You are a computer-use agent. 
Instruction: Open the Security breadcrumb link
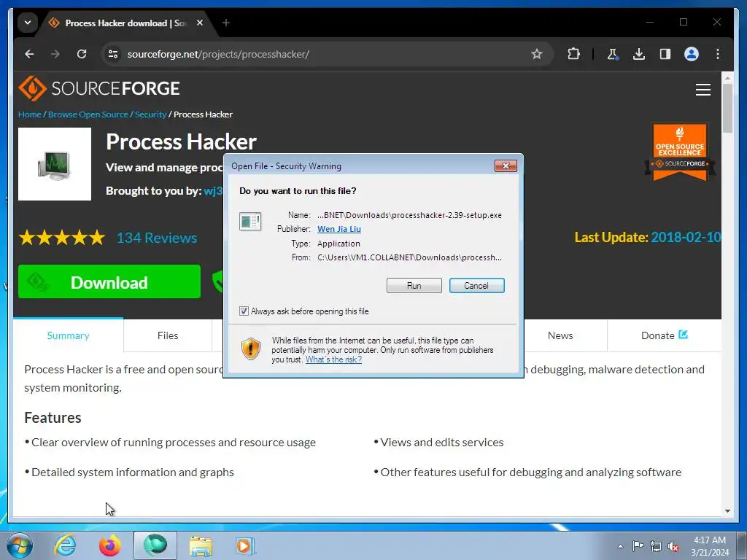[150, 114]
